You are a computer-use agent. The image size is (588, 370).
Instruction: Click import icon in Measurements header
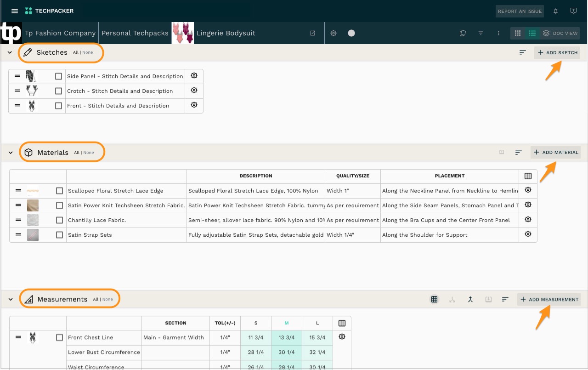coord(489,299)
